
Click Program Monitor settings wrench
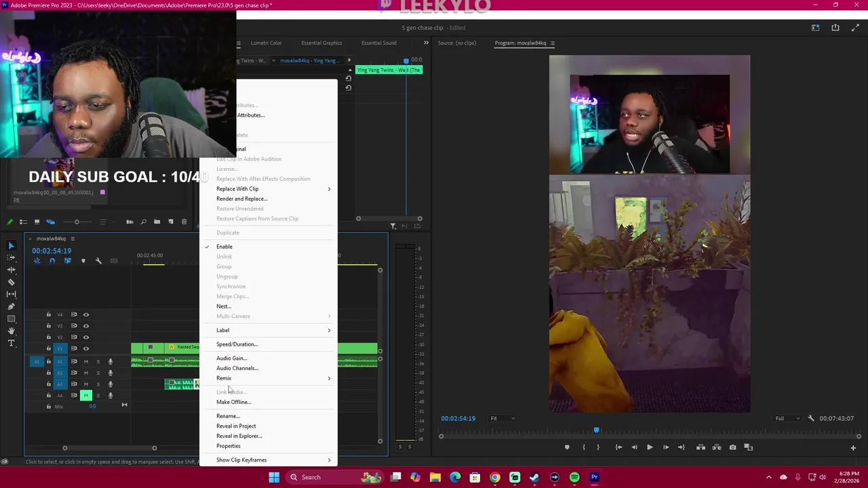pos(811,418)
